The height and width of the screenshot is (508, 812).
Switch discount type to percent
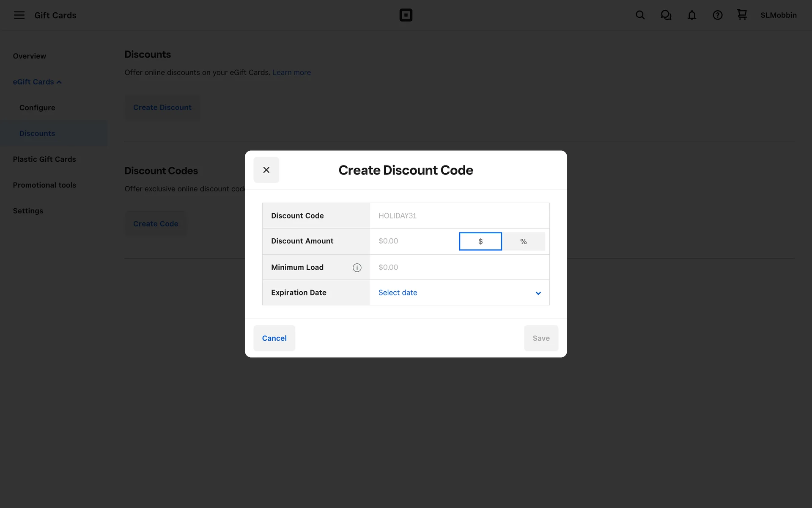(x=523, y=241)
